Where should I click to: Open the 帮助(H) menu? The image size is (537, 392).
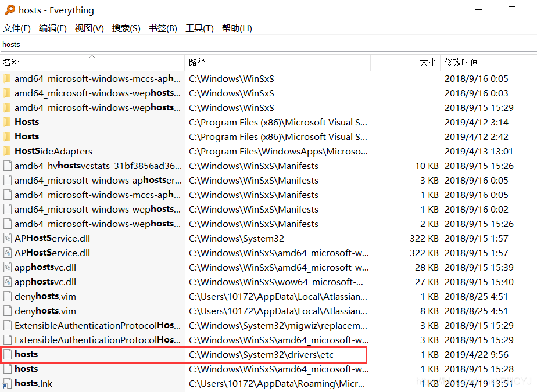pyautogui.click(x=237, y=28)
